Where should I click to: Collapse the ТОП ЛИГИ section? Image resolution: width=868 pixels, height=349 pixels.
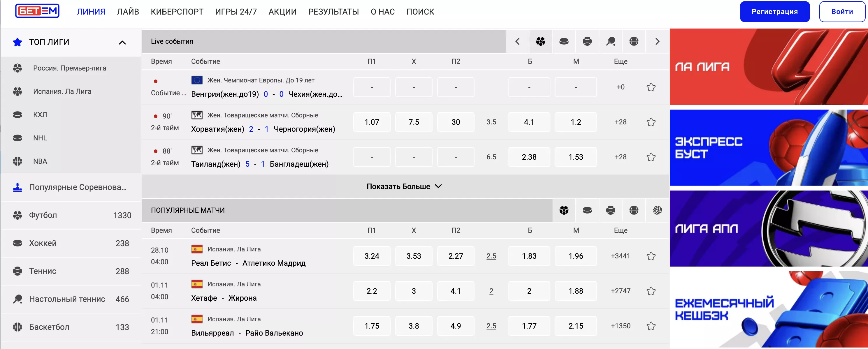[122, 43]
